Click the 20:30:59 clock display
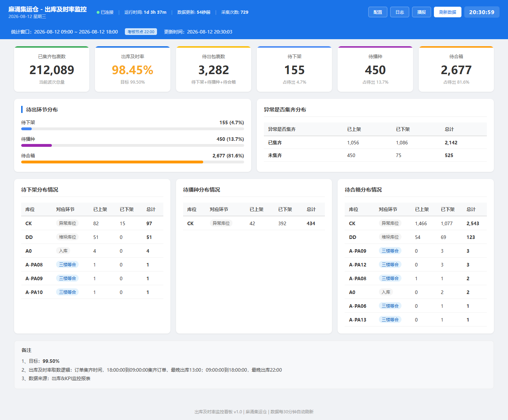The width and height of the screenshot is (508, 420). click(482, 12)
